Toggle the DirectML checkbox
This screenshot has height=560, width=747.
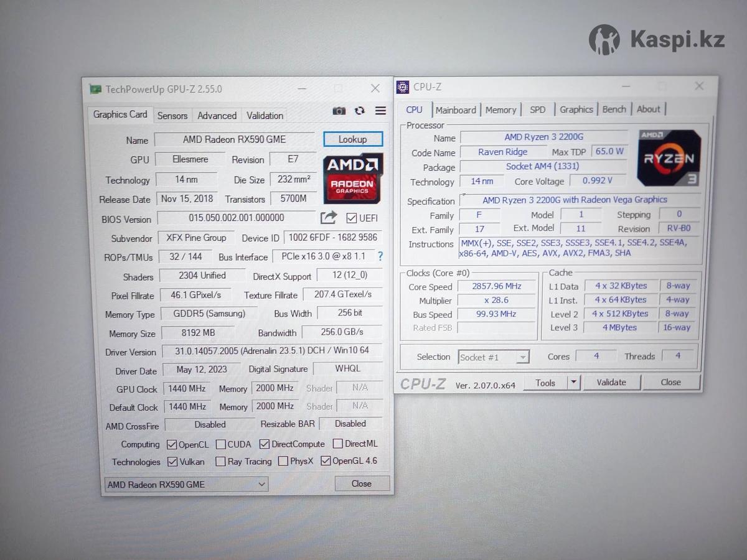point(338,444)
